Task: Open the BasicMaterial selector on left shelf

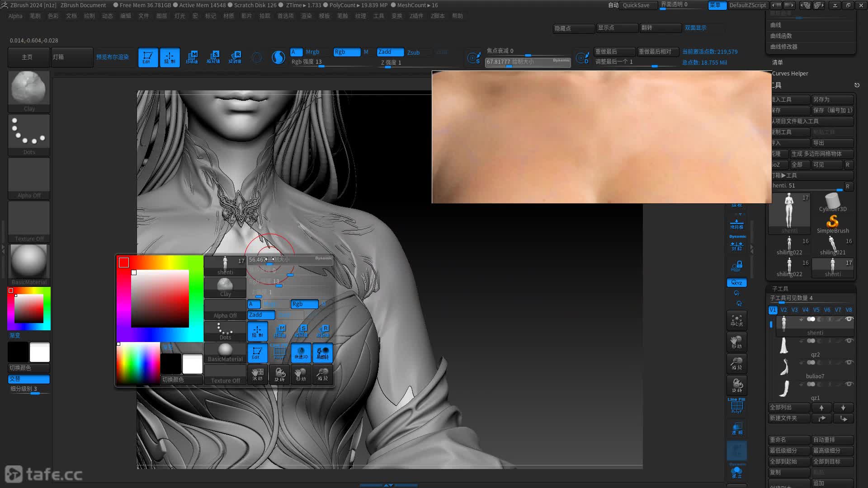Action: pyautogui.click(x=29, y=265)
